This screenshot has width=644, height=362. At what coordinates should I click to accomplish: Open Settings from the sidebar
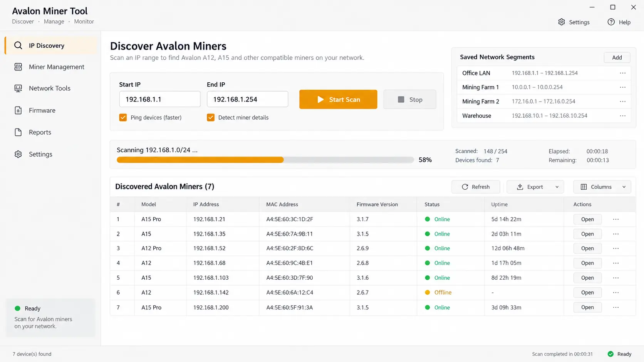(51, 154)
